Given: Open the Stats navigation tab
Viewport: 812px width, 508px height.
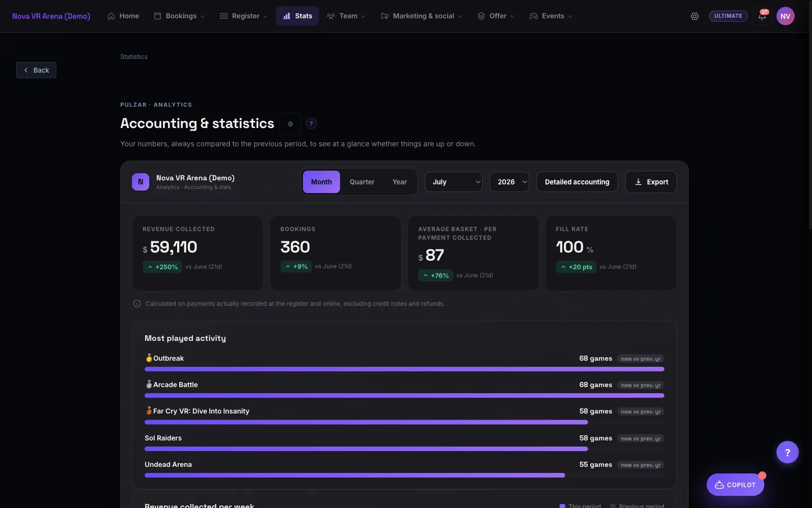Looking at the screenshot, I should coord(297,16).
